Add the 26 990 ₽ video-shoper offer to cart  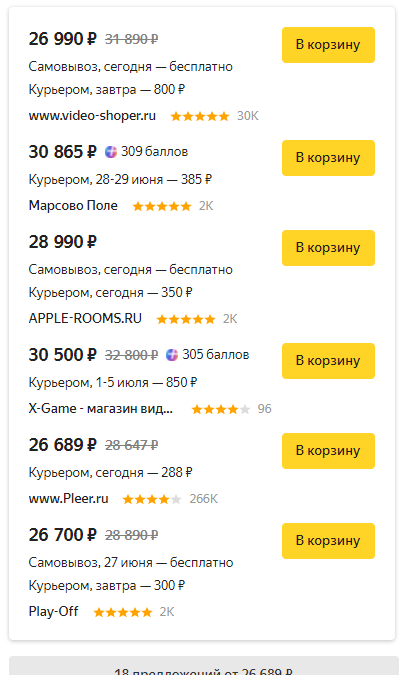click(328, 45)
